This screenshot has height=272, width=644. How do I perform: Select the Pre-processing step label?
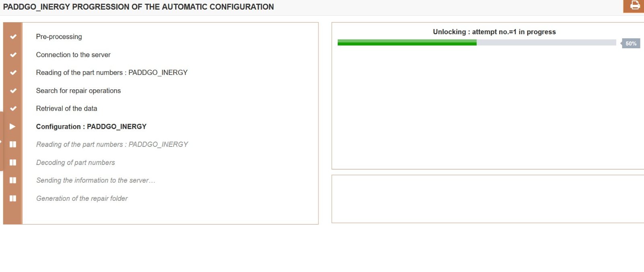[59, 37]
